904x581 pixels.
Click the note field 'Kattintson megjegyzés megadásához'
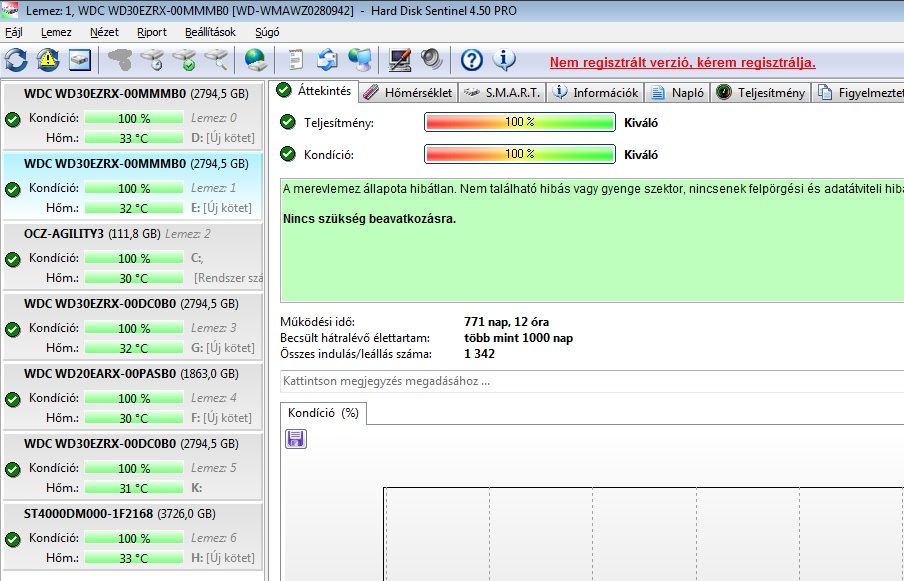[x=592, y=382]
